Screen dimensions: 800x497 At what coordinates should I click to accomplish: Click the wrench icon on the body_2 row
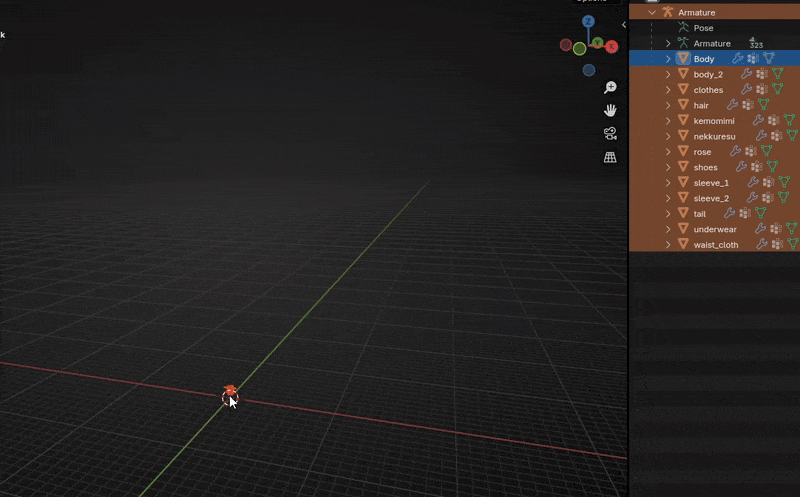pos(746,74)
